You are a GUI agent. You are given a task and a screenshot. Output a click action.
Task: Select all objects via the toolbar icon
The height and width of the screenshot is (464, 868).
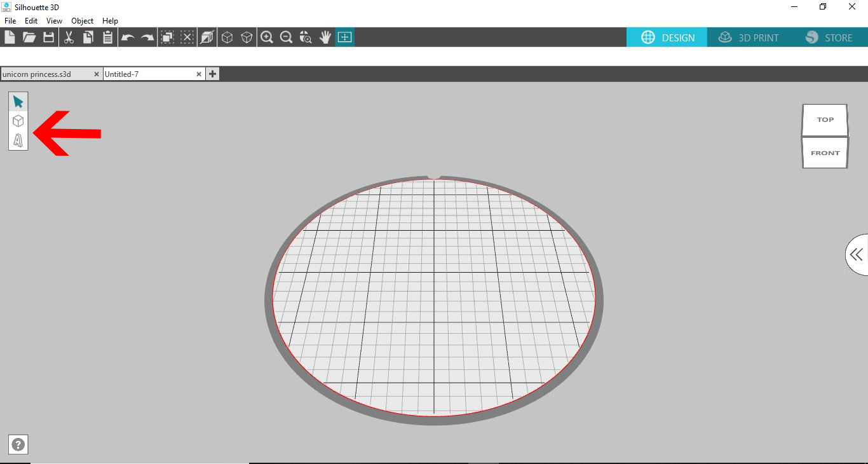coord(167,38)
